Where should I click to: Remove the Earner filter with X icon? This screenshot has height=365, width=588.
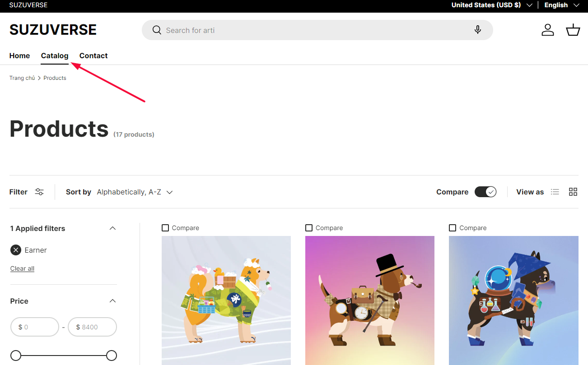pyautogui.click(x=16, y=250)
